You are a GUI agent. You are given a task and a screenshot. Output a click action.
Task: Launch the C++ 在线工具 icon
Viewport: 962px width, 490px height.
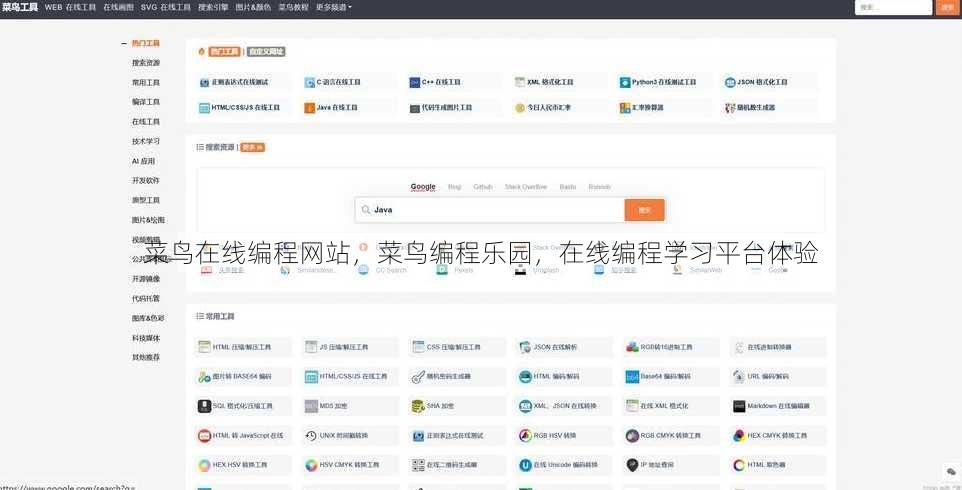tap(415, 82)
